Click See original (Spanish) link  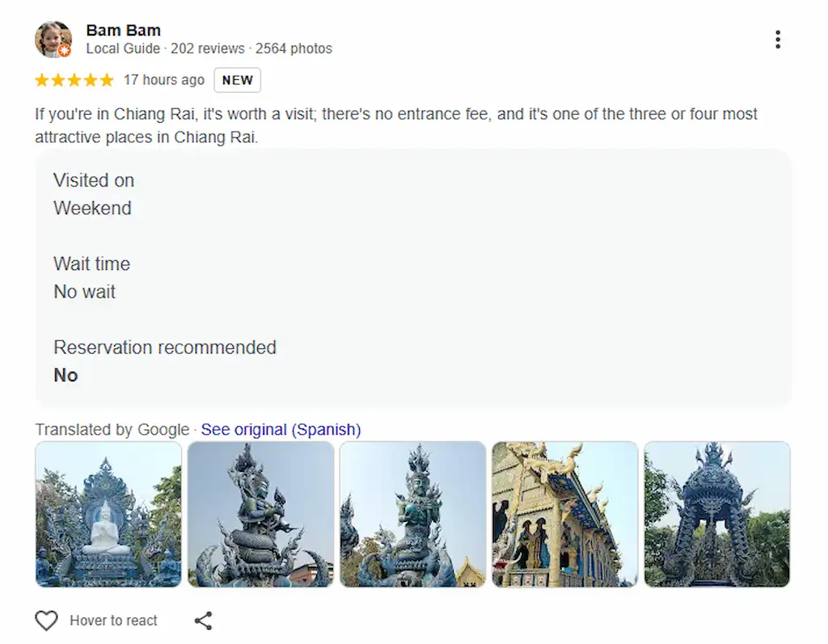click(281, 429)
